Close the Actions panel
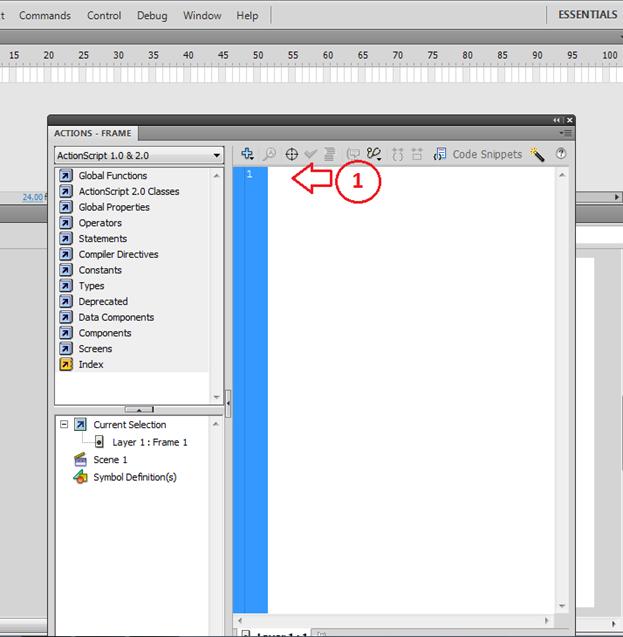 [570, 120]
